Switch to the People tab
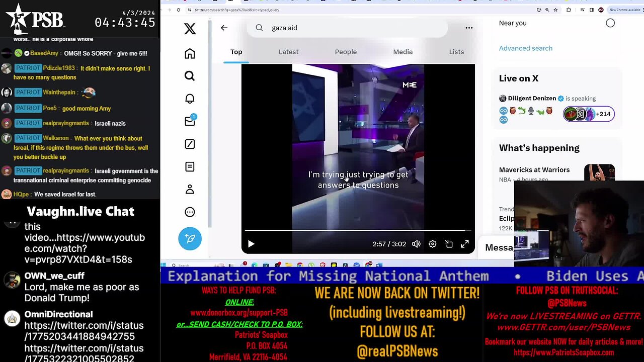The width and height of the screenshot is (644, 362). point(346,52)
